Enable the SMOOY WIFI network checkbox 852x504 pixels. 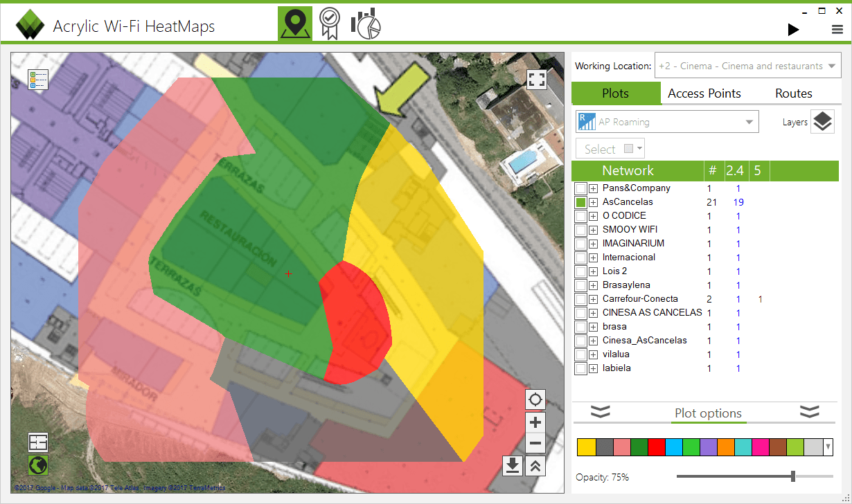581,230
